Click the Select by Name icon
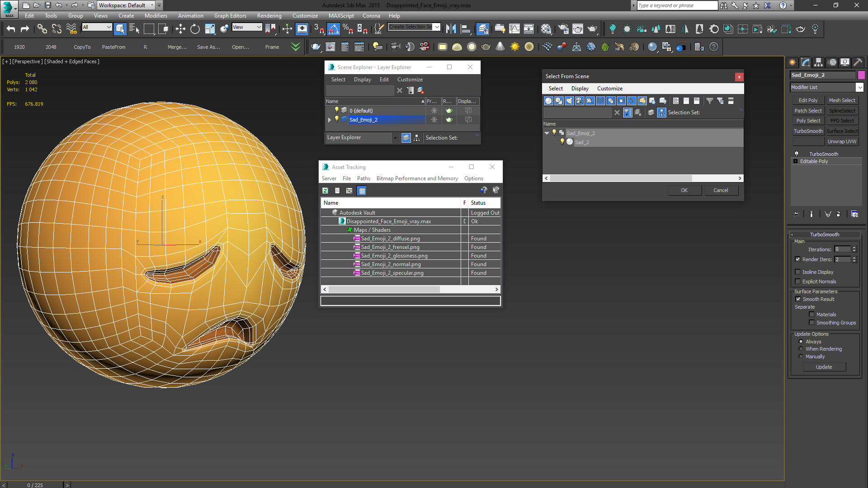Image resolution: width=868 pixels, height=488 pixels. [134, 29]
